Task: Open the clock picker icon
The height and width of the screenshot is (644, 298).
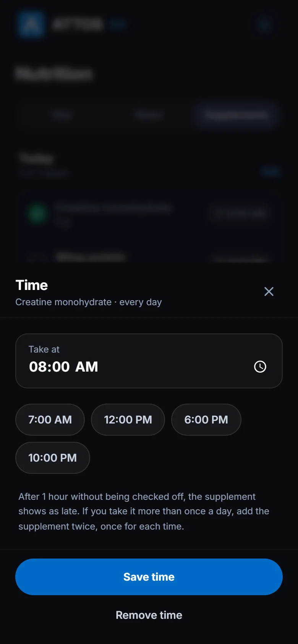Action: pyautogui.click(x=260, y=367)
